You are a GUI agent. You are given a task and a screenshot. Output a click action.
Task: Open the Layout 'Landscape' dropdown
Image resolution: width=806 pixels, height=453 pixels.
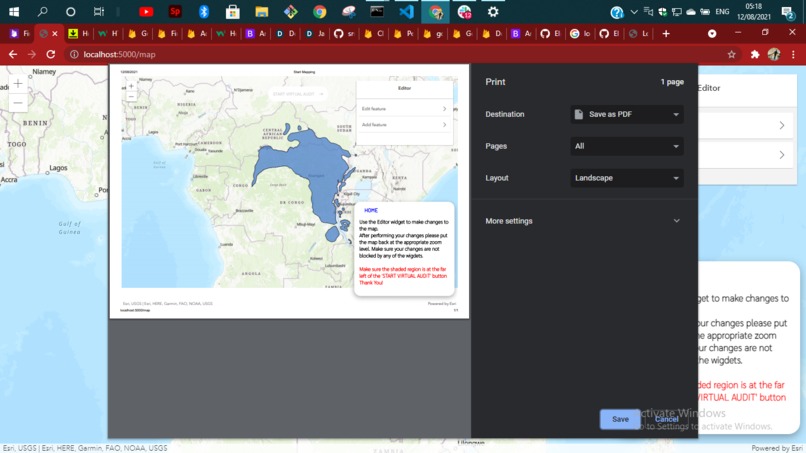627,178
